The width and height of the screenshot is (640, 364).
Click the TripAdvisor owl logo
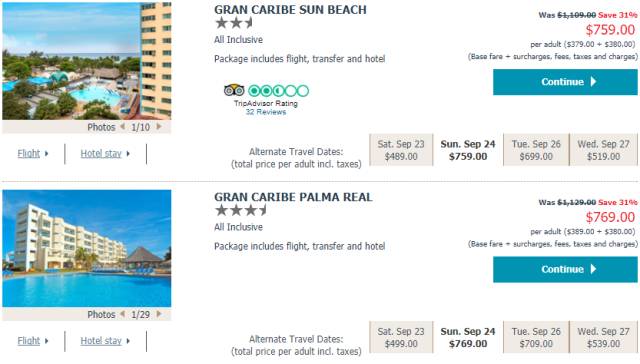(x=234, y=90)
